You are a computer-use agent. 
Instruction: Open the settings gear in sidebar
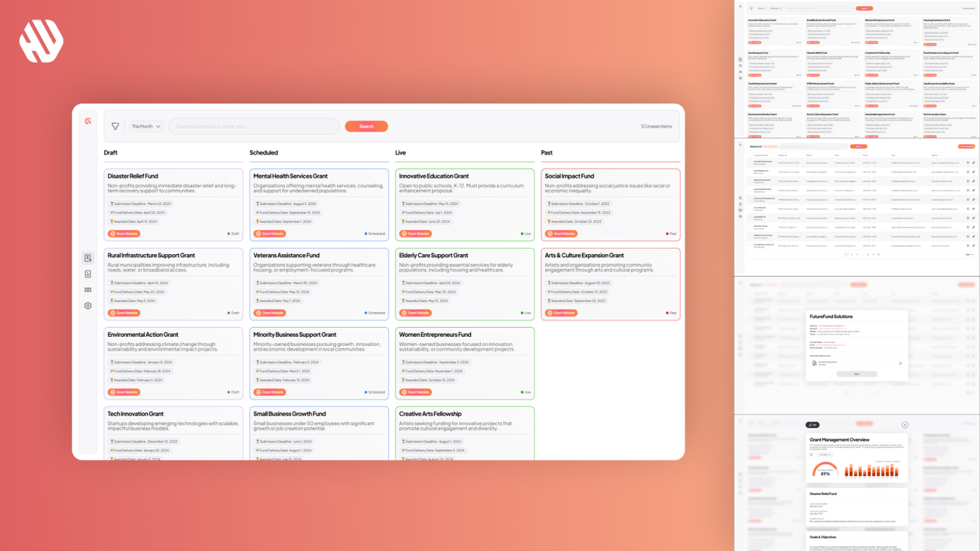[87, 306]
